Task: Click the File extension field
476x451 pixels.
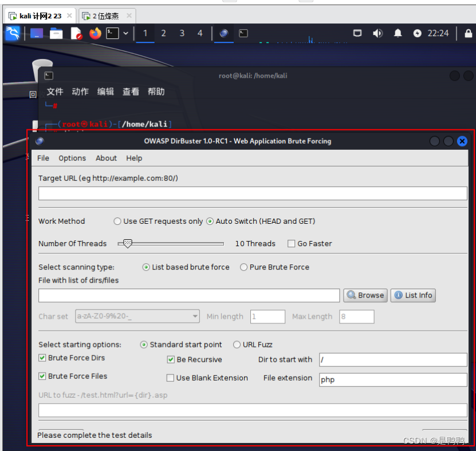Action: (x=393, y=379)
